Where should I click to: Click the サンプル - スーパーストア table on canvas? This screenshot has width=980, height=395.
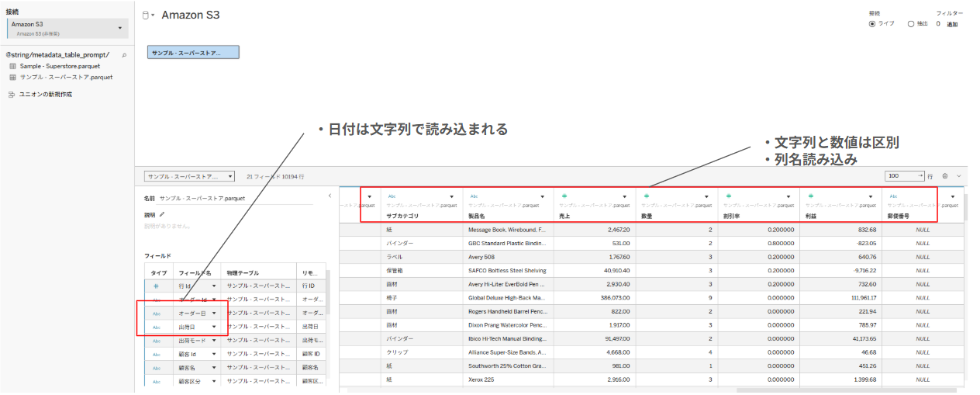pyautogui.click(x=193, y=53)
